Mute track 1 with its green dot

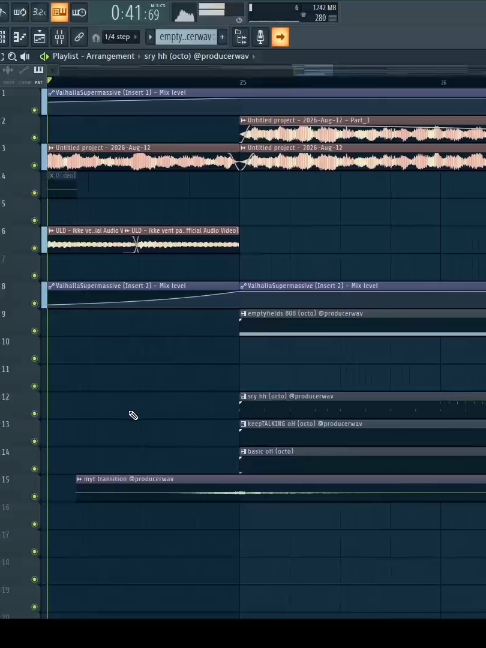click(34, 110)
